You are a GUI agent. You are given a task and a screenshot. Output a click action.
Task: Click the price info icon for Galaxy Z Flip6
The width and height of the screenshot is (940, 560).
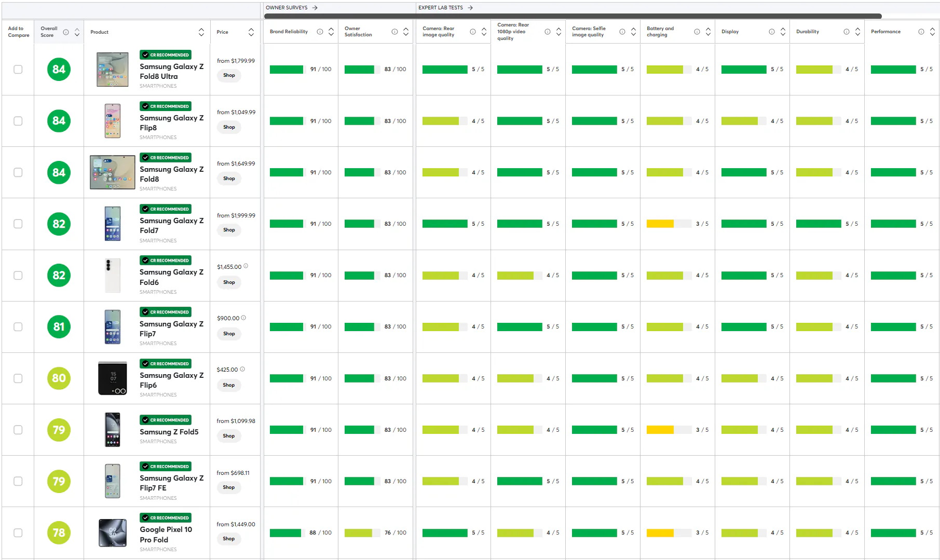242,369
